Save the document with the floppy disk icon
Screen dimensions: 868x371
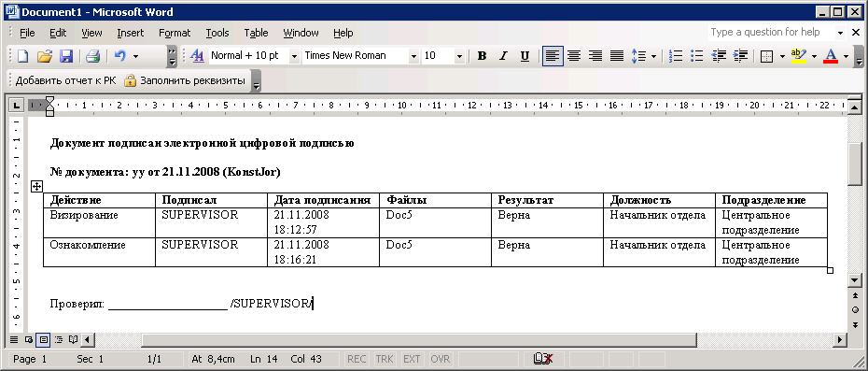pyautogui.click(x=66, y=56)
